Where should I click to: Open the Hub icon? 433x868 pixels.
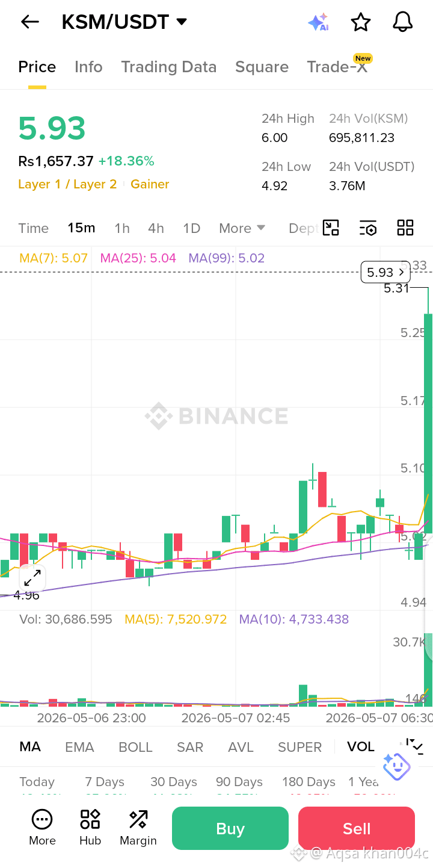(x=90, y=828)
